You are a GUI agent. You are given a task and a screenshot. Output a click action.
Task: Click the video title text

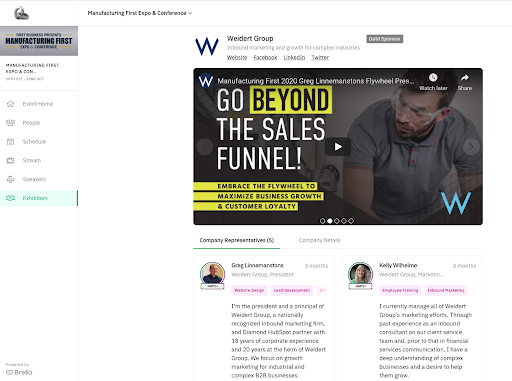(x=316, y=81)
